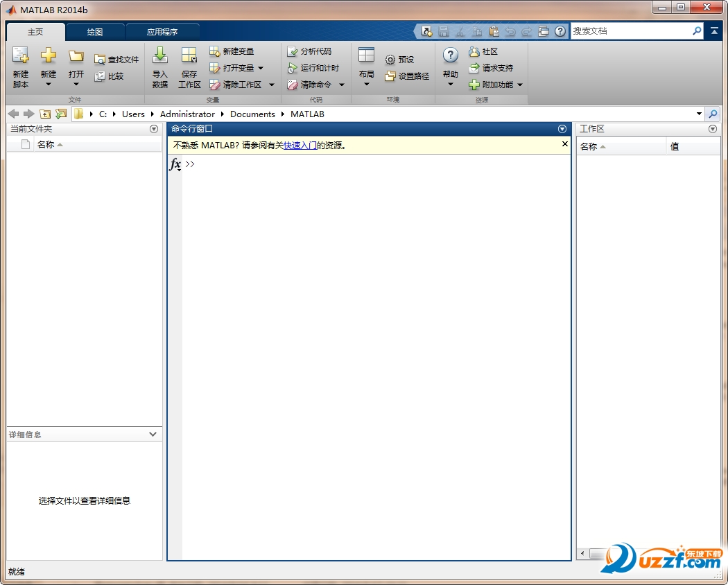Switch to the 应用程序 tab
This screenshot has height=585, width=728.
click(162, 32)
